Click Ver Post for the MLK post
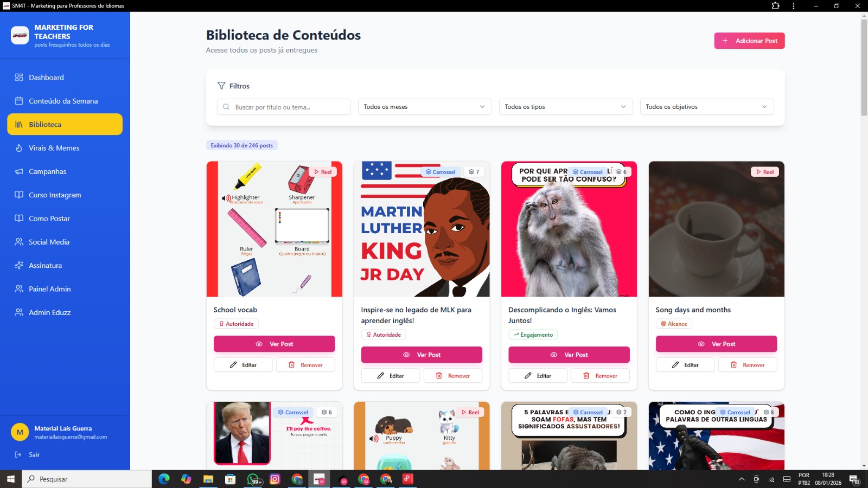 (x=422, y=355)
